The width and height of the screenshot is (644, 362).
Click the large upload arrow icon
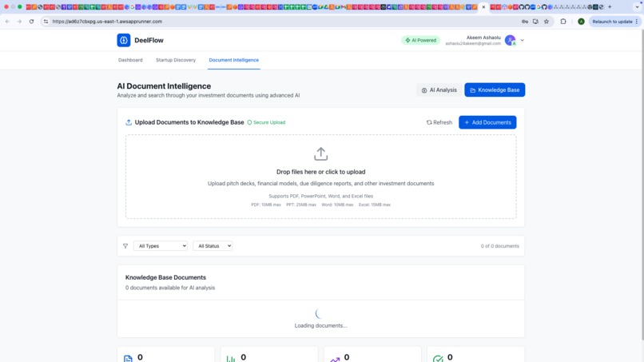(x=320, y=154)
